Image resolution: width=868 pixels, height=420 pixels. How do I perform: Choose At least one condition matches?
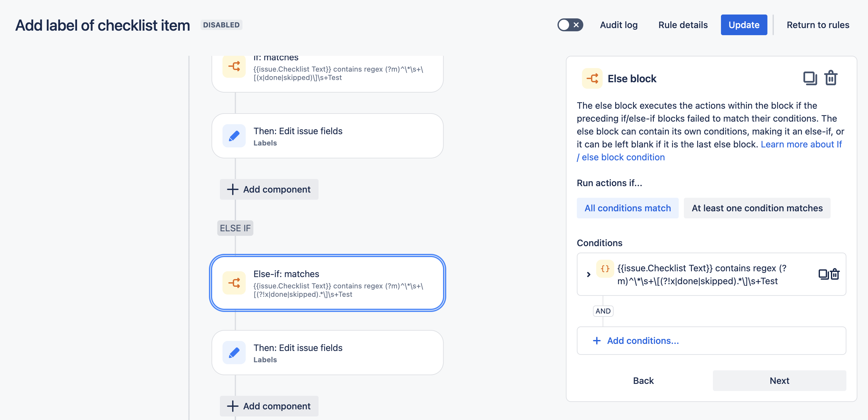(x=757, y=208)
